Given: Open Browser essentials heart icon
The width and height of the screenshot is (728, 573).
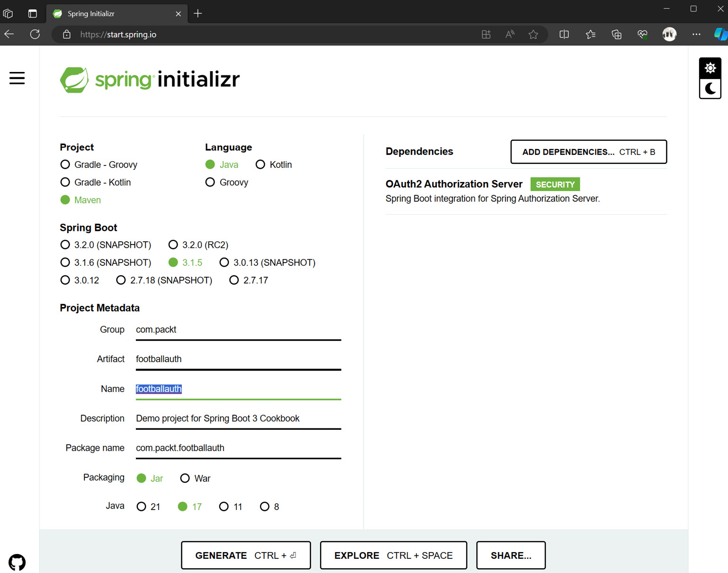Looking at the screenshot, I should click(642, 34).
